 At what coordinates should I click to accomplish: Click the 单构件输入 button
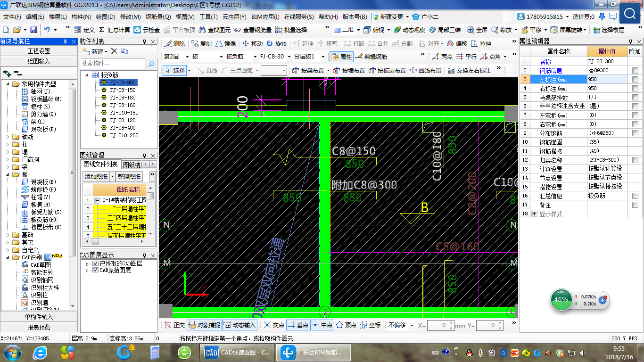point(38,317)
